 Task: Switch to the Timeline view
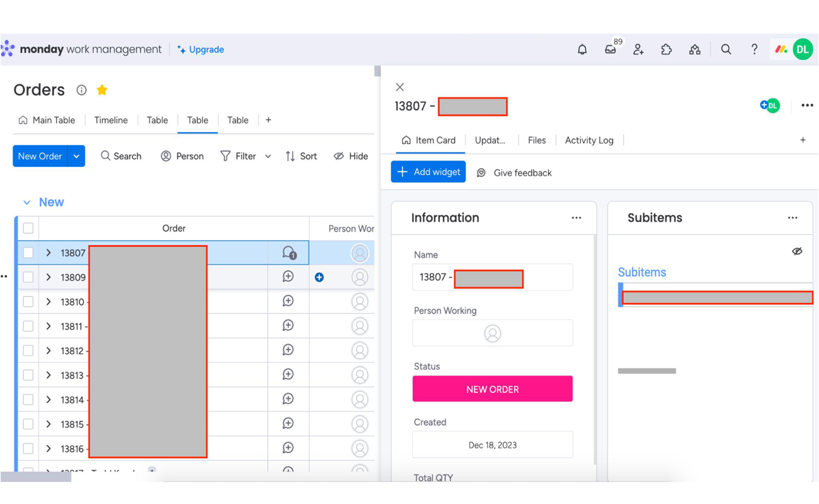[x=111, y=120]
